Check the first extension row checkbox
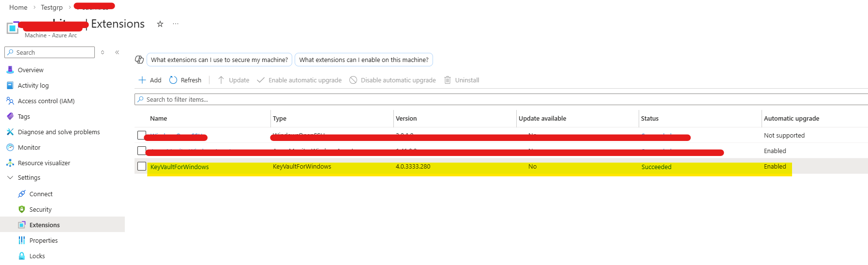868x265 pixels. [142, 135]
